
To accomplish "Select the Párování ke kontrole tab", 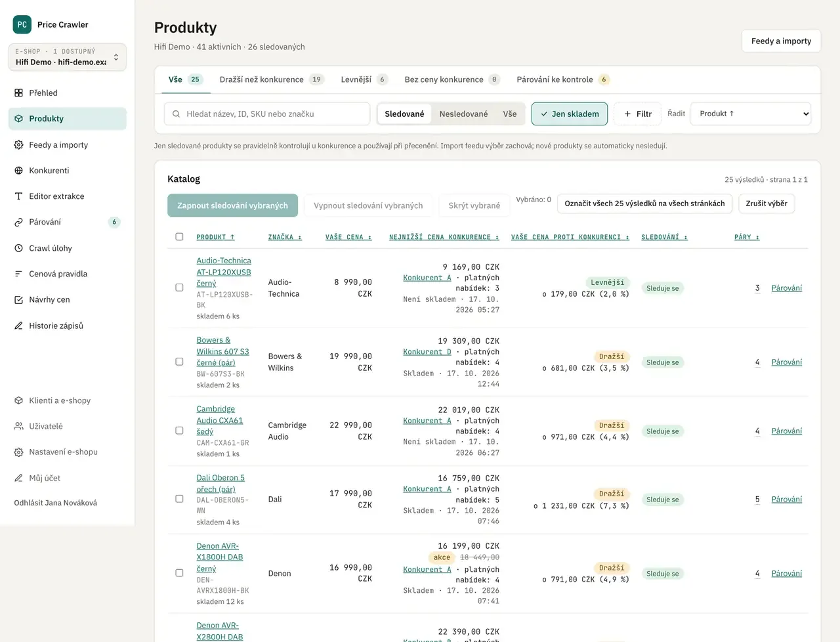I will [x=563, y=79].
